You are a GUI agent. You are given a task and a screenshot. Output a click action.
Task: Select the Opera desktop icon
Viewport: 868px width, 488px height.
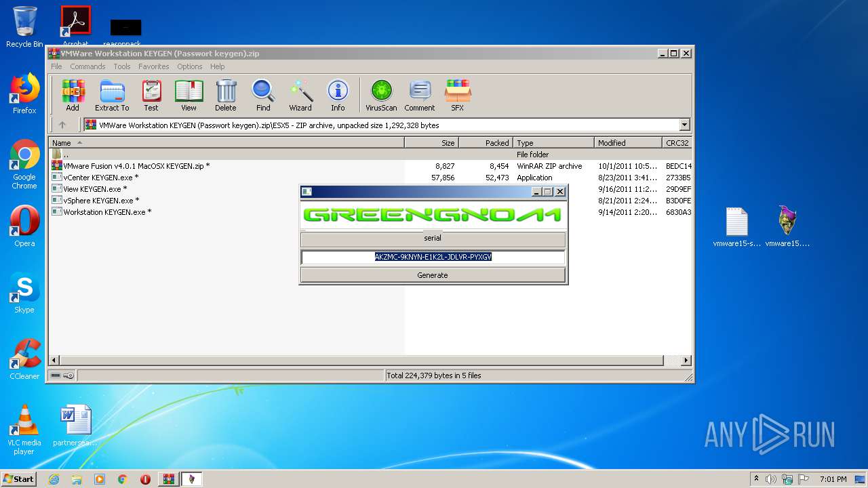(x=24, y=226)
